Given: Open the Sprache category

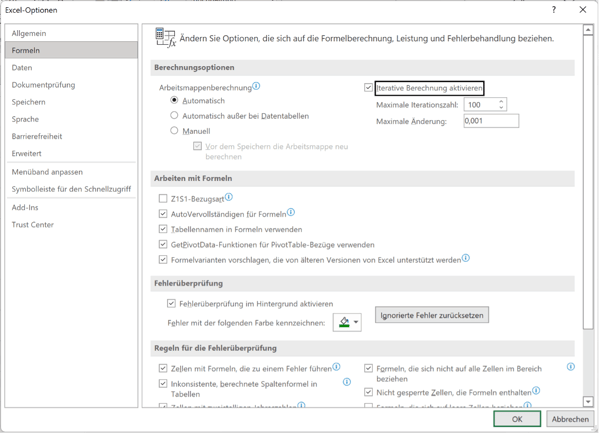Looking at the screenshot, I should point(72,119).
